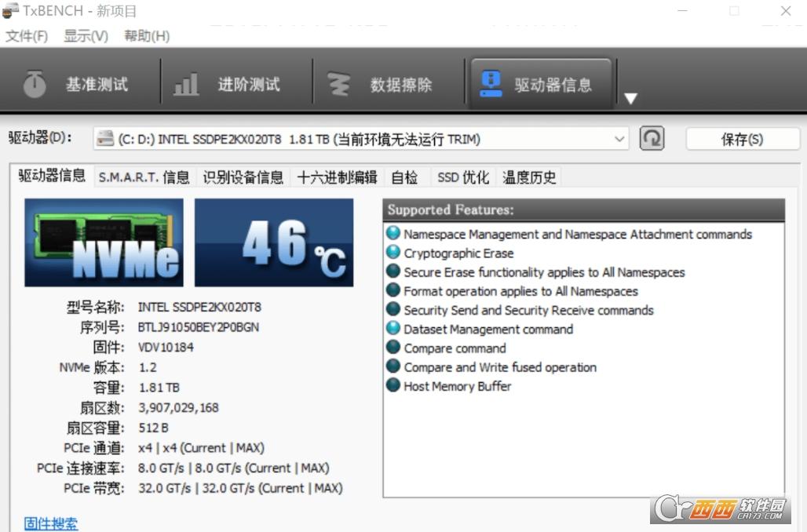The image size is (807, 532).
Task: Click the Compare and Write fused indicator icon
Action: pos(393,366)
